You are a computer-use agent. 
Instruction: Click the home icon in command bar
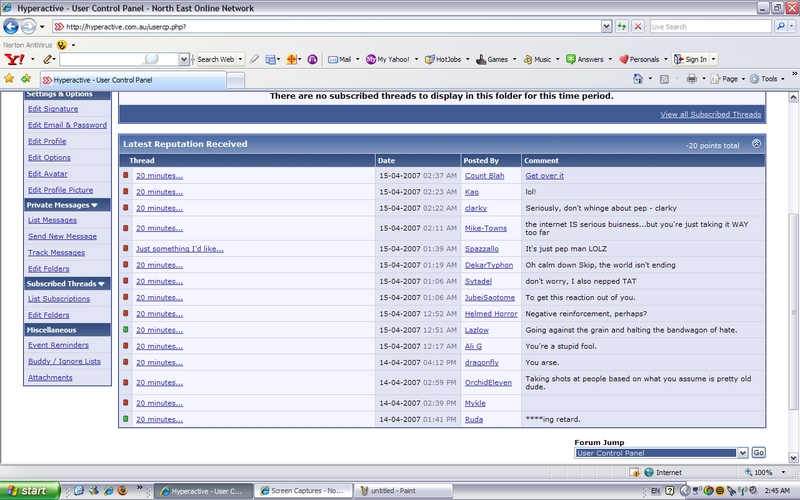pos(637,78)
